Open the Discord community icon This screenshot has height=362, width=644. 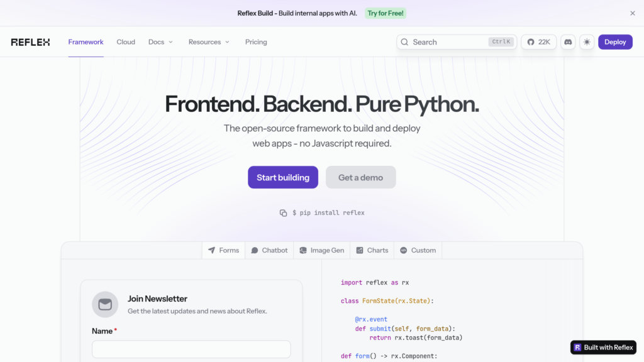568,42
